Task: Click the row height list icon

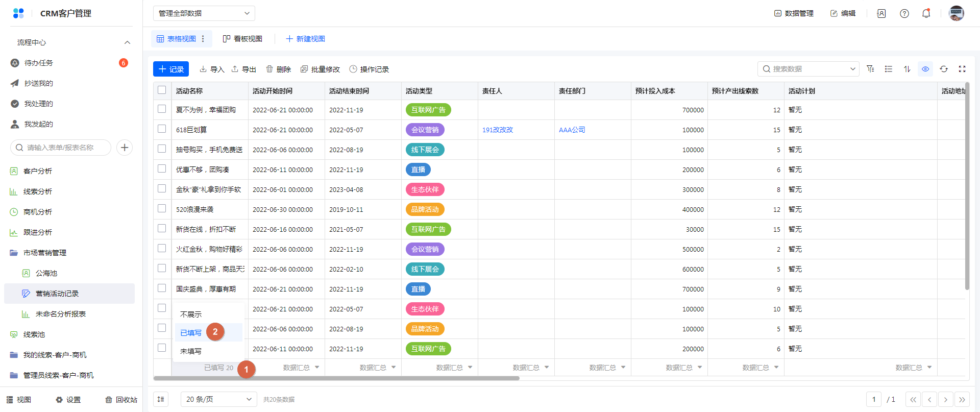Action: pos(889,69)
